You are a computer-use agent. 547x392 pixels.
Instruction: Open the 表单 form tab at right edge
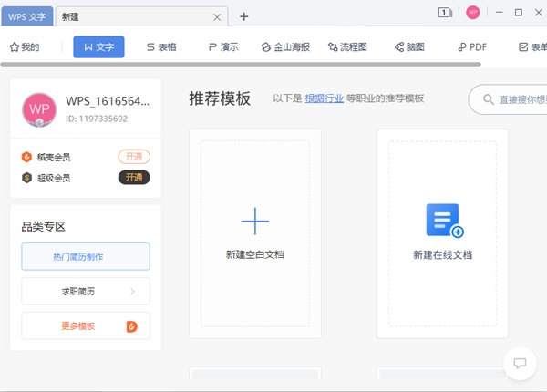(532, 47)
